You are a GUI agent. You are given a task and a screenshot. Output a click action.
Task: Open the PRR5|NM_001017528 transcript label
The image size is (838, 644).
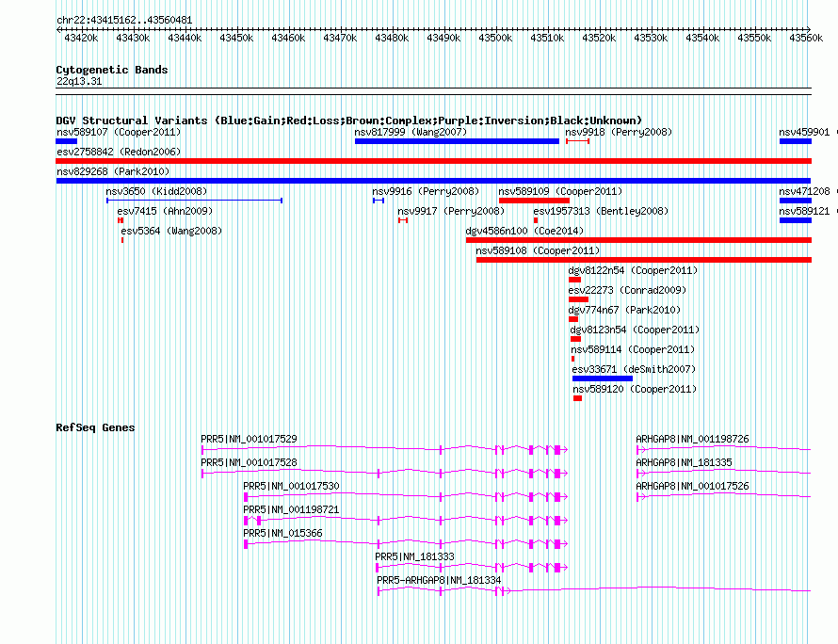(x=250, y=462)
